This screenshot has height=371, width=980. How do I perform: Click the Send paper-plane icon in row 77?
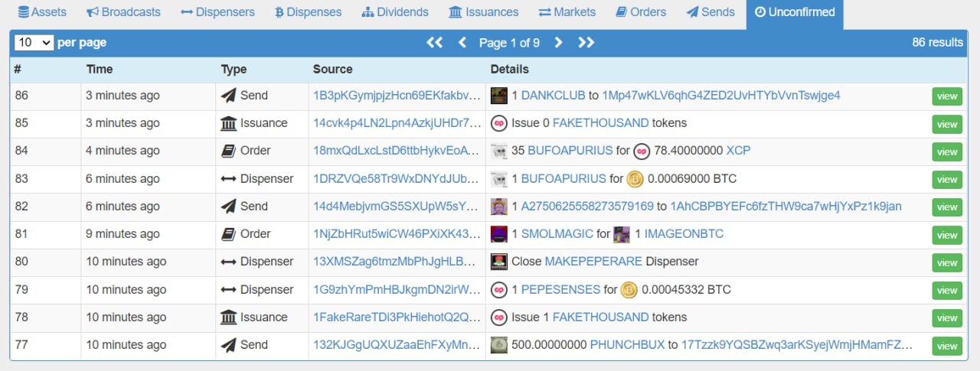click(x=228, y=345)
